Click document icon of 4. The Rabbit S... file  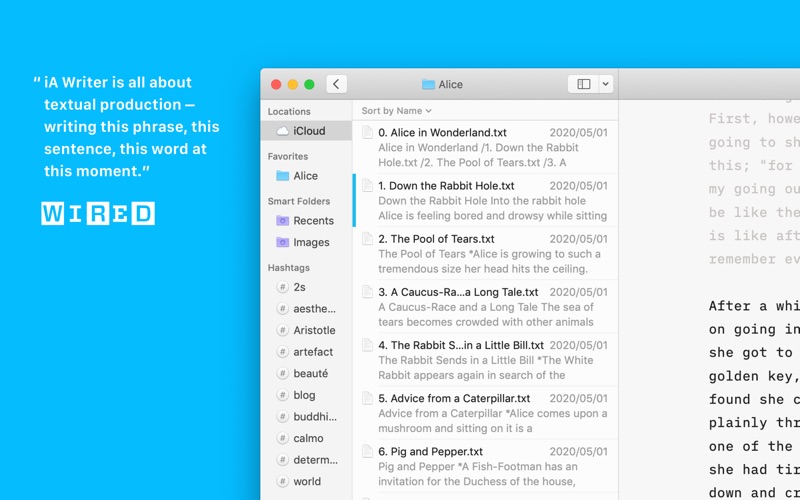[x=367, y=345]
